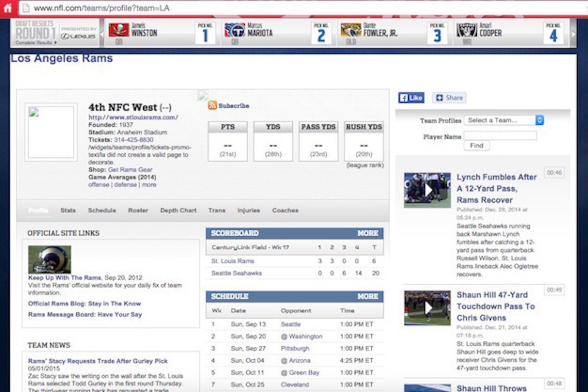This screenshot has height=392, width=588.
Task: Switch to the Schedule tab
Action: pyautogui.click(x=102, y=210)
